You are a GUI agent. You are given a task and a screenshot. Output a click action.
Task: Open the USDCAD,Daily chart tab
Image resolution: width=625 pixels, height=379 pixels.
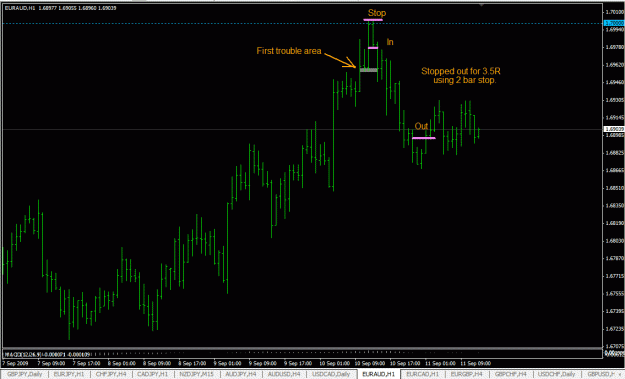pos(331,374)
